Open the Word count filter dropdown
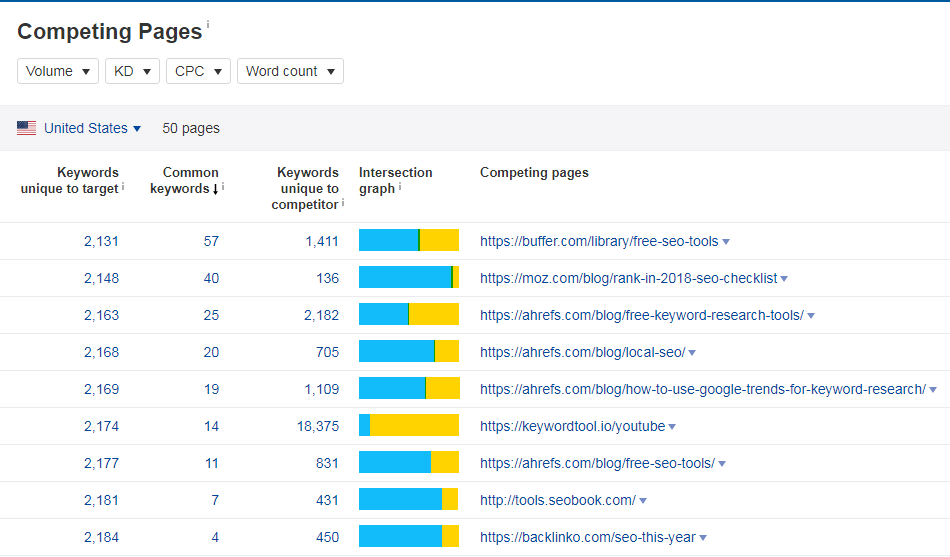Viewport: 950px width, 557px height. click(290, 71)
